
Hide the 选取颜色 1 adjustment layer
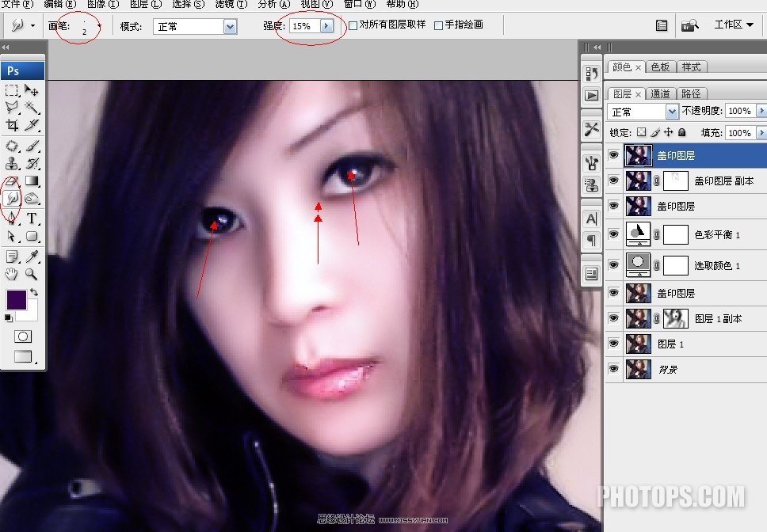[613, 264]
